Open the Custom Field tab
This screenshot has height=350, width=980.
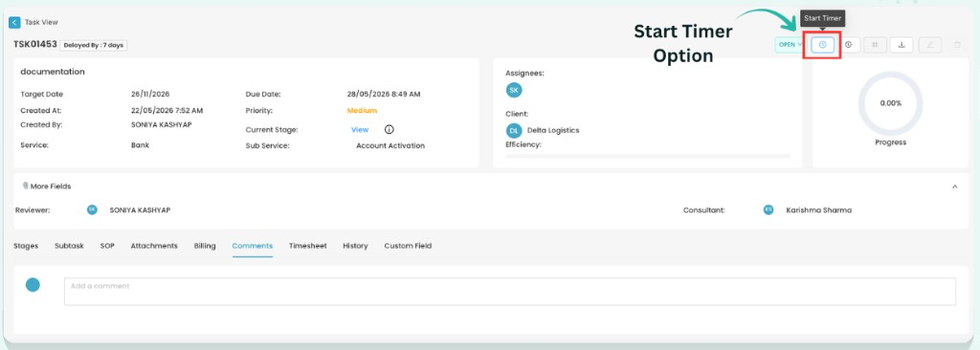[x=408, y=247]
